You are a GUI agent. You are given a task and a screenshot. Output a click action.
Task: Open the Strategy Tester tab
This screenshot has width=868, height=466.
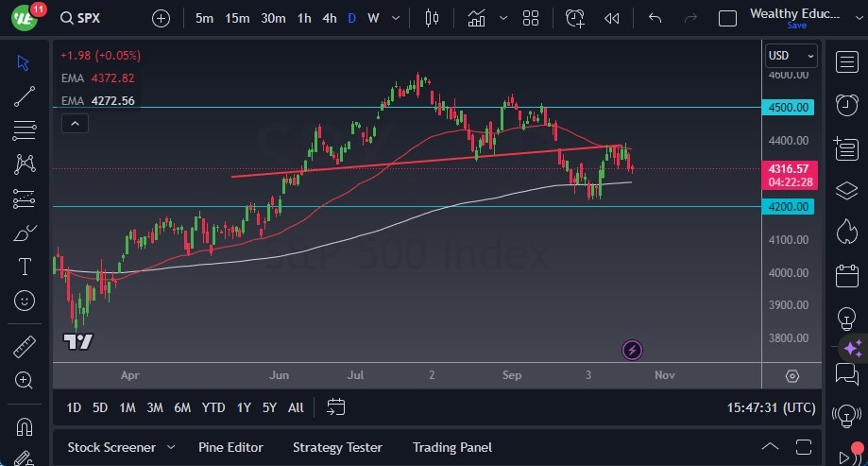(337, 447)
